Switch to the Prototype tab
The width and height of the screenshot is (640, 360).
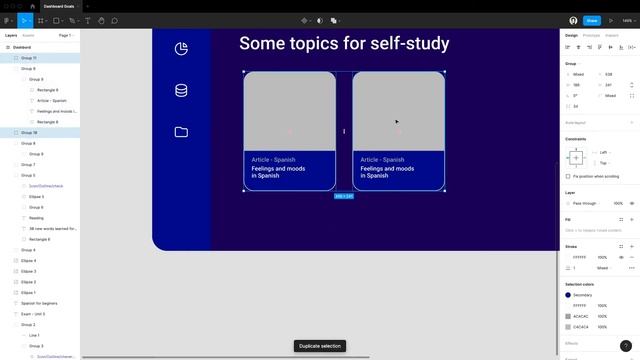(x=591, y=36)
